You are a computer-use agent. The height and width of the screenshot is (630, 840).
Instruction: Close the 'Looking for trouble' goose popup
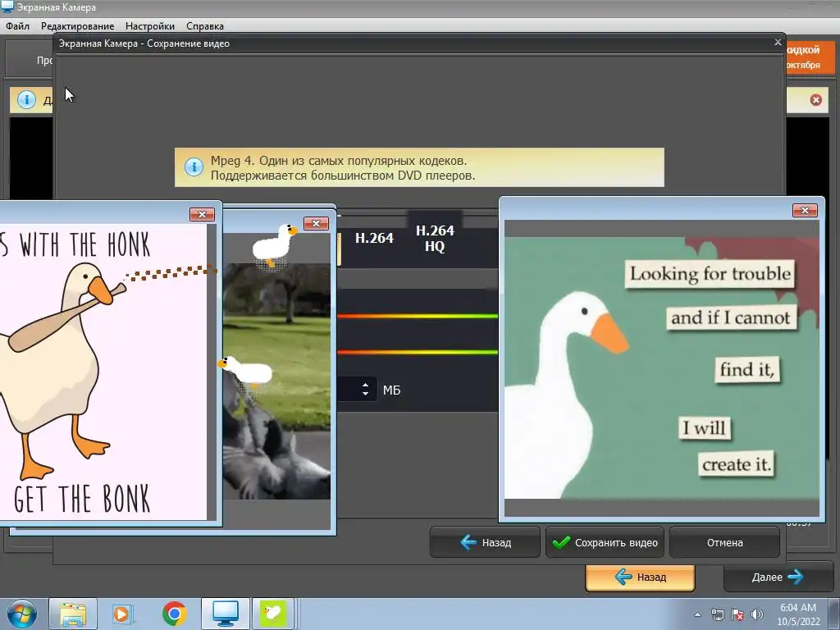coord(805,211)
